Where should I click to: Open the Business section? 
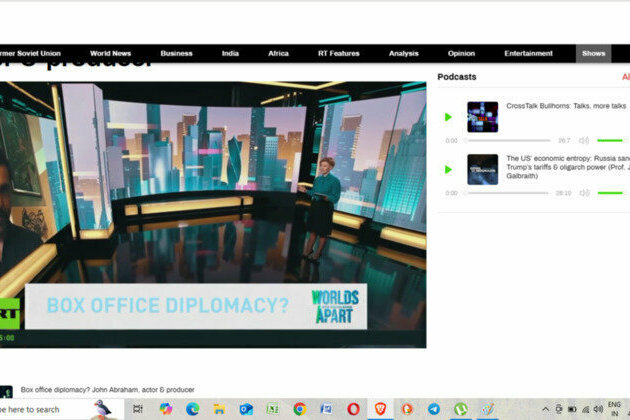(176, 53)
